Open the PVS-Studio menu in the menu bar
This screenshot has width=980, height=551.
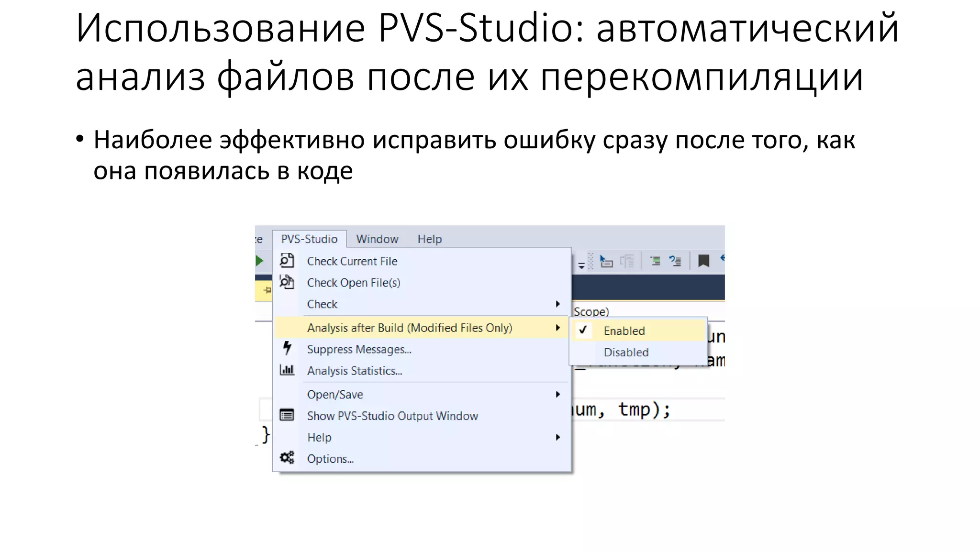pos(309,239)
